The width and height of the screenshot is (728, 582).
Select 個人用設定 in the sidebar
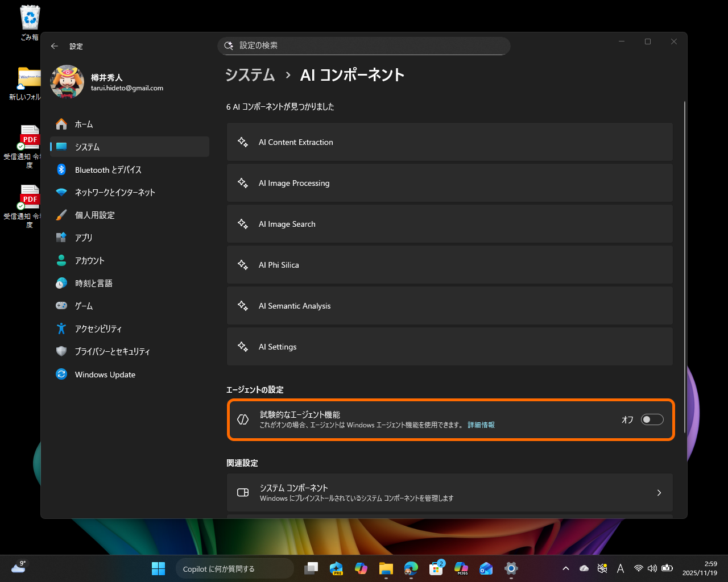[130, 215]
